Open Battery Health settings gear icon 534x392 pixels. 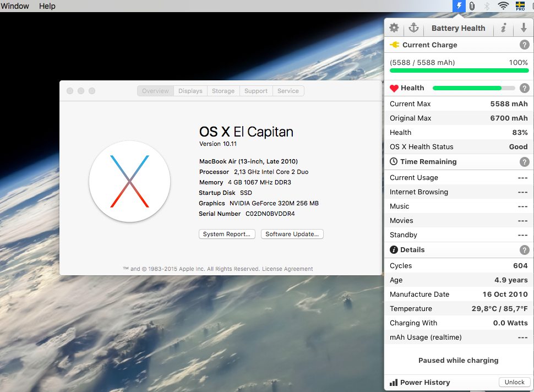tap(394, 28)
